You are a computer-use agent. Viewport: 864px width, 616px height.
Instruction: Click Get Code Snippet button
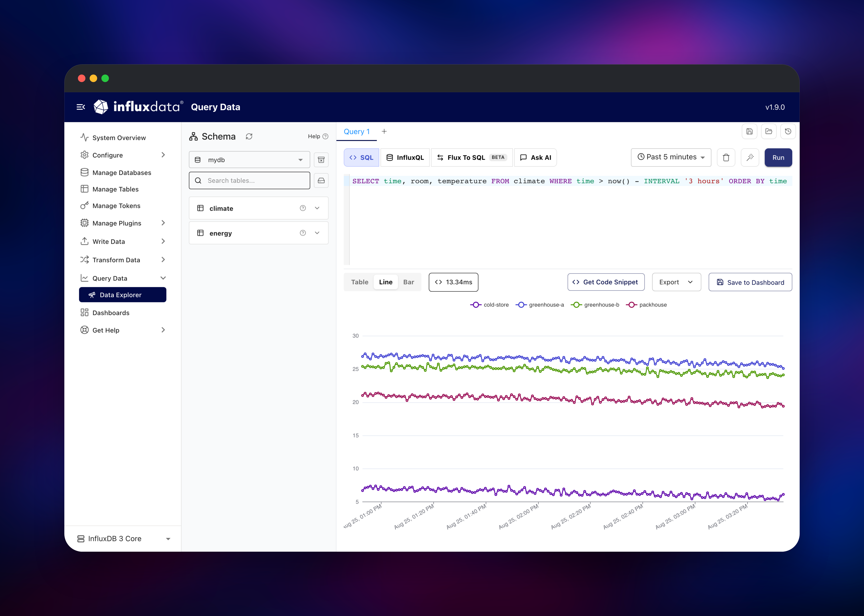(x=606, y=282)
